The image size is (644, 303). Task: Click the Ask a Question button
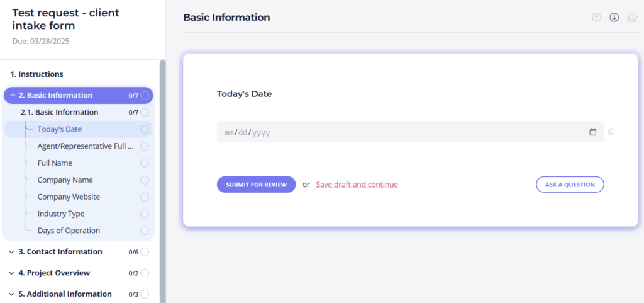pos(570,185)
